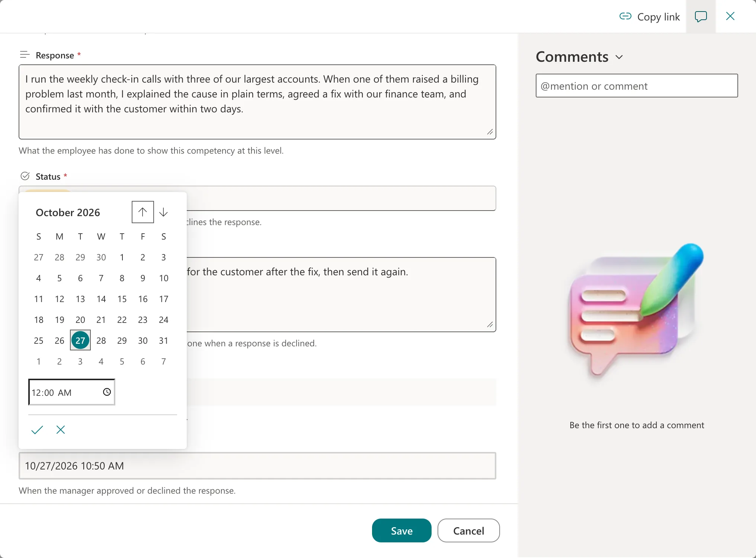
Task: Click into the Response text area
Action: (257, 102)
